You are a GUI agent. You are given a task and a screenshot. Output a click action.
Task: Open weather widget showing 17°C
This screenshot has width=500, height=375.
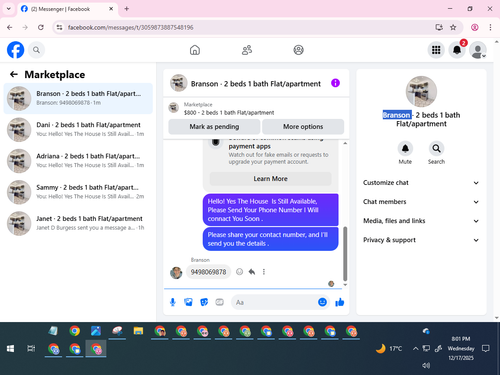(x=389, y=349)
